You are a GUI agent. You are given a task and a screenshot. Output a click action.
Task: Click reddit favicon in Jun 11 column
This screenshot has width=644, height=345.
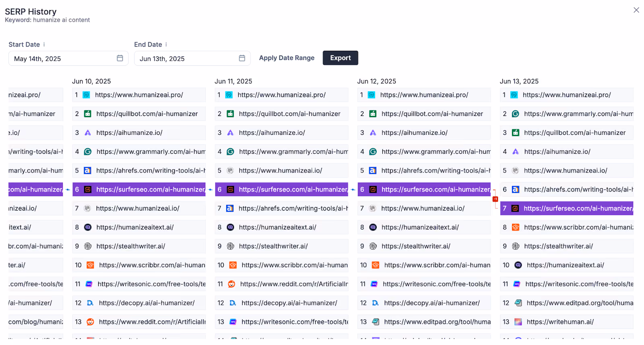[x=231, y=284]
